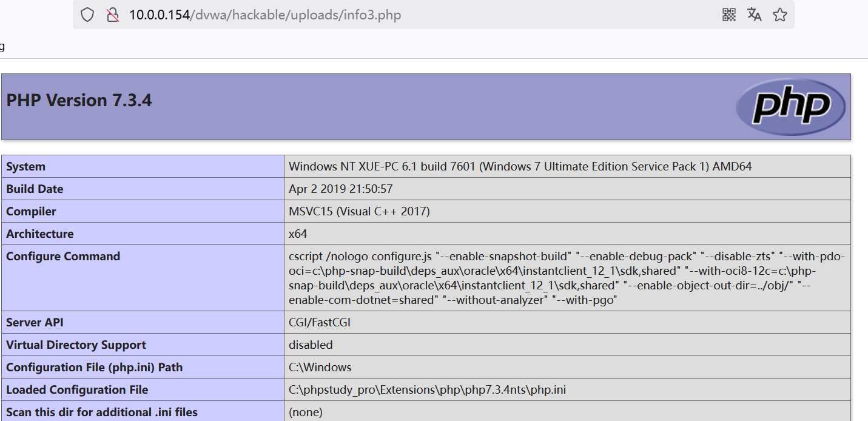Open the QR code icon in address bar
The height and width of the screenshot is (421, 868).
point(729,15)
